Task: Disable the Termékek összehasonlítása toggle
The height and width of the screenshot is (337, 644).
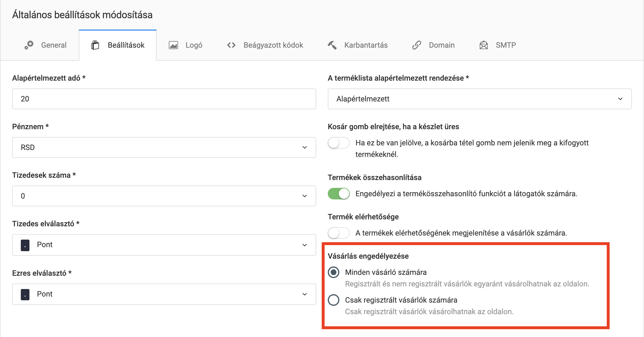Action: (339, 194)
